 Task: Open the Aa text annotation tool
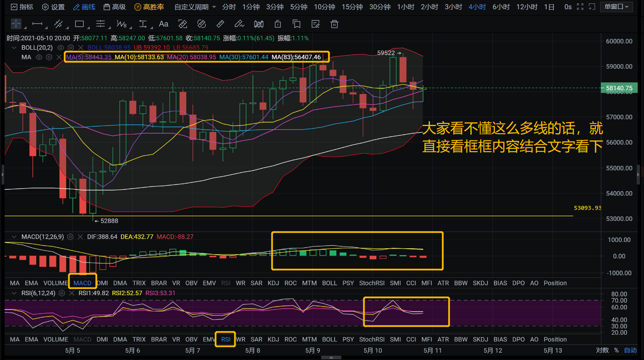164,24
